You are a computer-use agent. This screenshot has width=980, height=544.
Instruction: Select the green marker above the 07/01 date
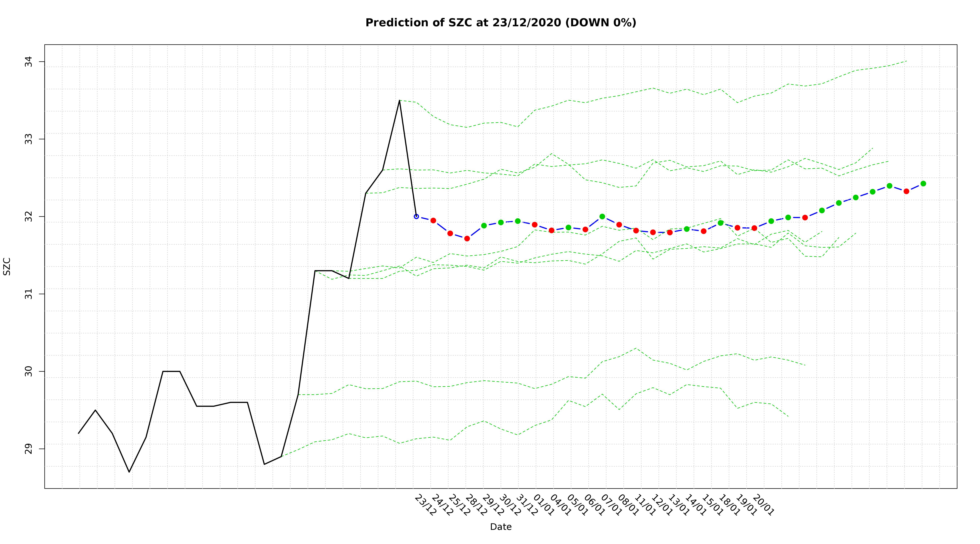click(602, 216)
